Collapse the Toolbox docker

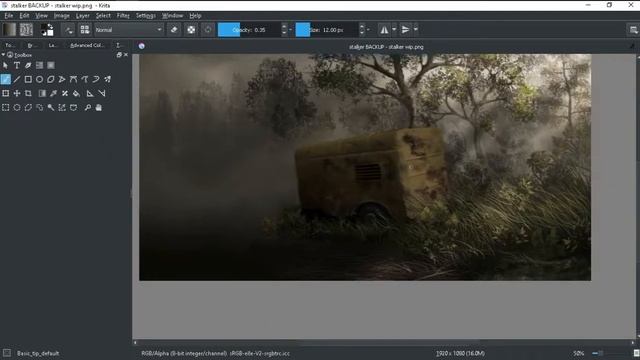(3, 55)
